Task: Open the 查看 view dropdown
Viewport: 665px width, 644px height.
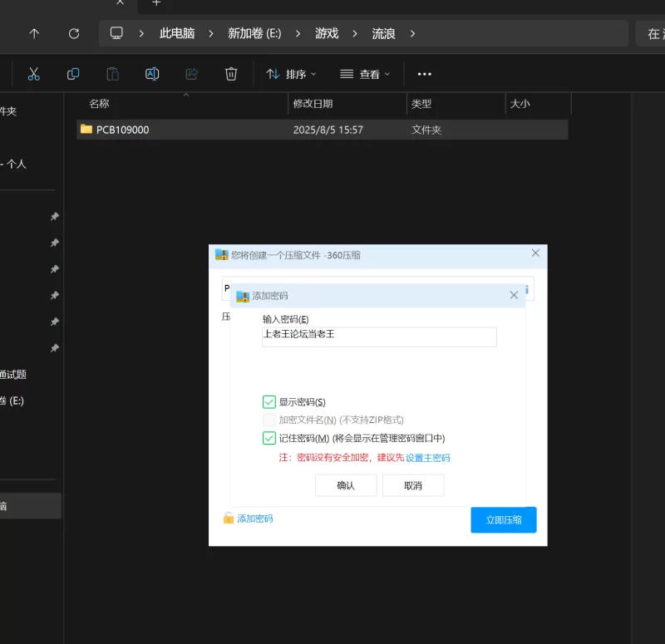Action: point(365,74)
